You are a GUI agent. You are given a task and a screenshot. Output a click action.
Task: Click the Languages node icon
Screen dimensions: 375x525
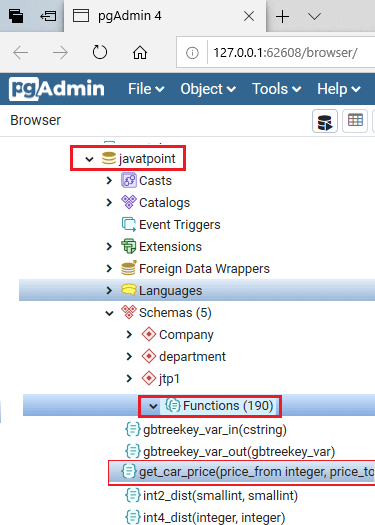129,290
